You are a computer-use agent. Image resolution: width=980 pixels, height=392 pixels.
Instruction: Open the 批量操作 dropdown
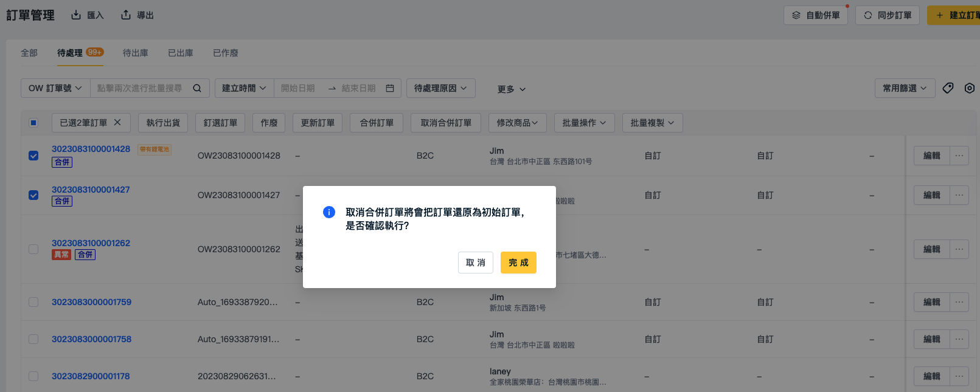click(x=585, y=123)
